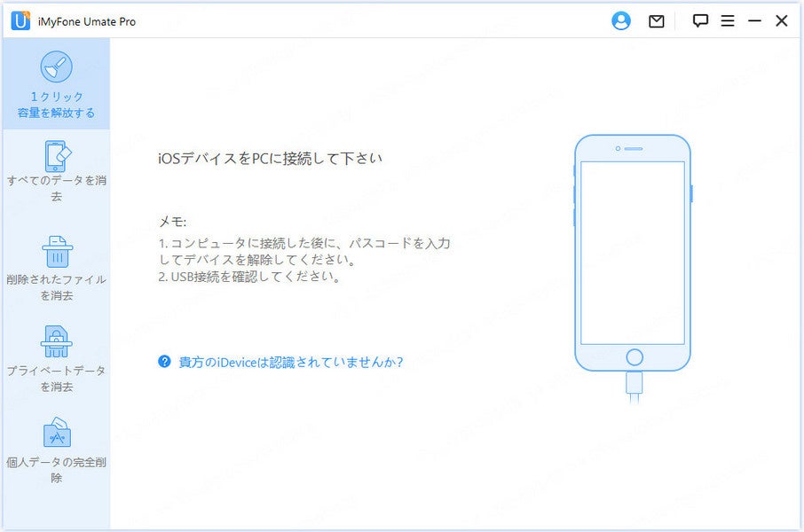
Task: Click the iMyFone Umate Pro logo icon
Action: tap(20, 21)
